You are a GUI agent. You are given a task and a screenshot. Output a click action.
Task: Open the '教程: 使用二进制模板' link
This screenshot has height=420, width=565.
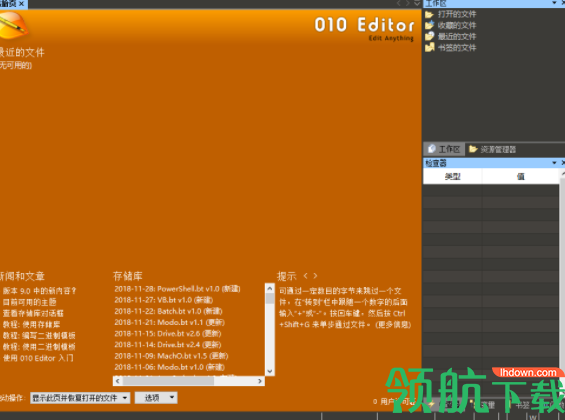(39, 347)
